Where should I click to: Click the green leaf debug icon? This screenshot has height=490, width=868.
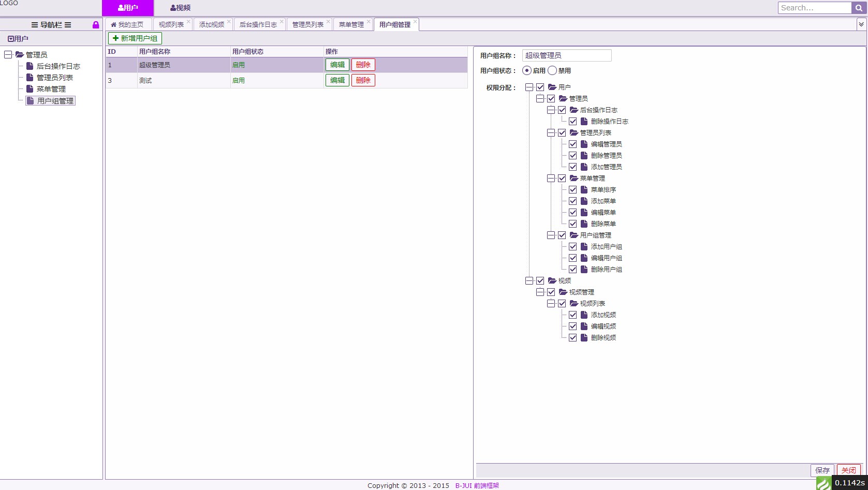click(823, 483)
